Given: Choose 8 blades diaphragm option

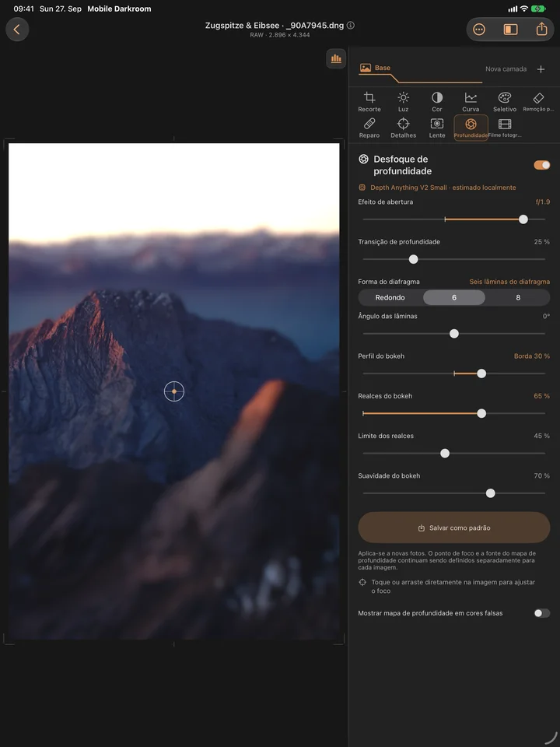Looking at the screenshot, I should coord(518,297).
